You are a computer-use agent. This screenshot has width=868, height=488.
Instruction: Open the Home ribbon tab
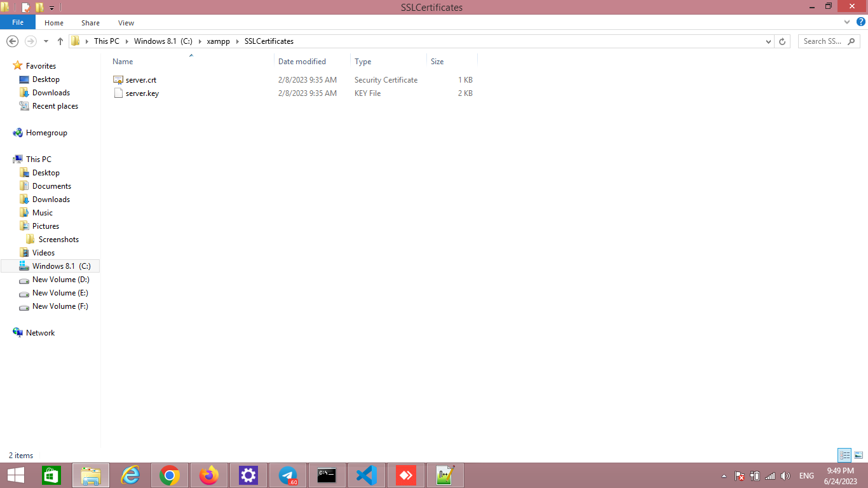(x=54, y=23)
